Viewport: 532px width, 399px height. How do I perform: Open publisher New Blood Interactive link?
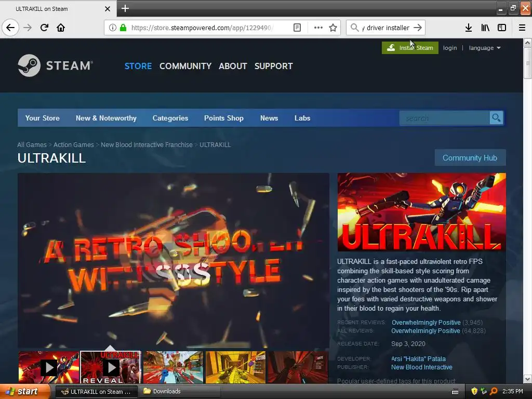coord(422,367)
